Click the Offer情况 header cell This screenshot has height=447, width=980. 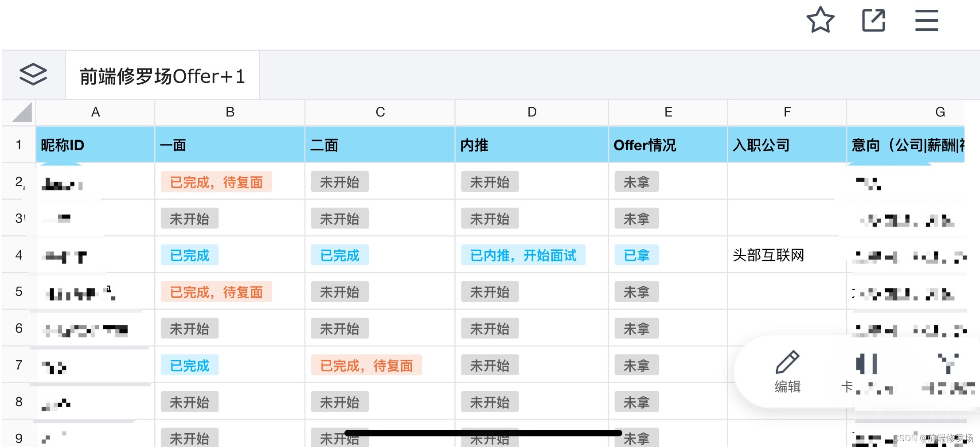668,145
